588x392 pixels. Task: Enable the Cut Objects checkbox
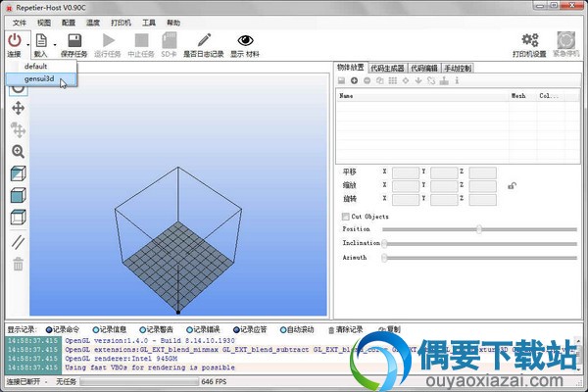click(345, 217)
